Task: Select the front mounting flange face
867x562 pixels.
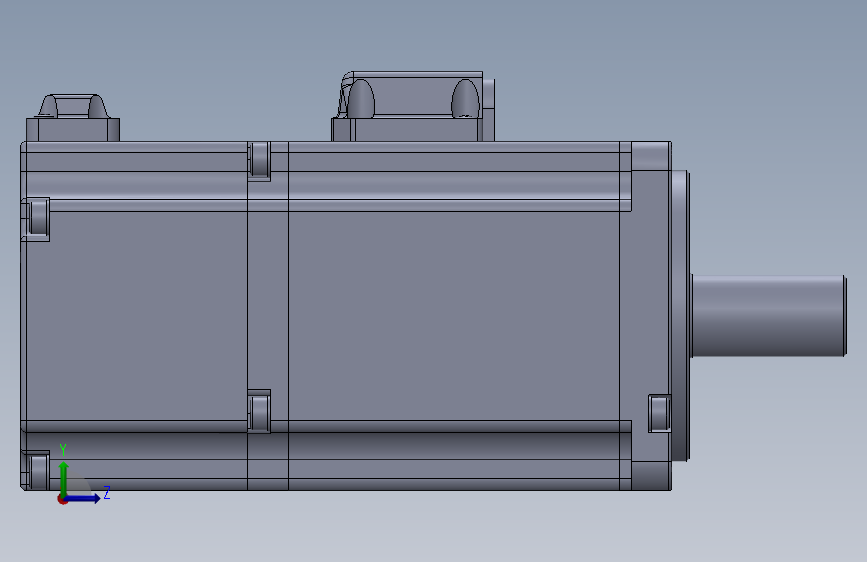Action: [x=651, y=316]
